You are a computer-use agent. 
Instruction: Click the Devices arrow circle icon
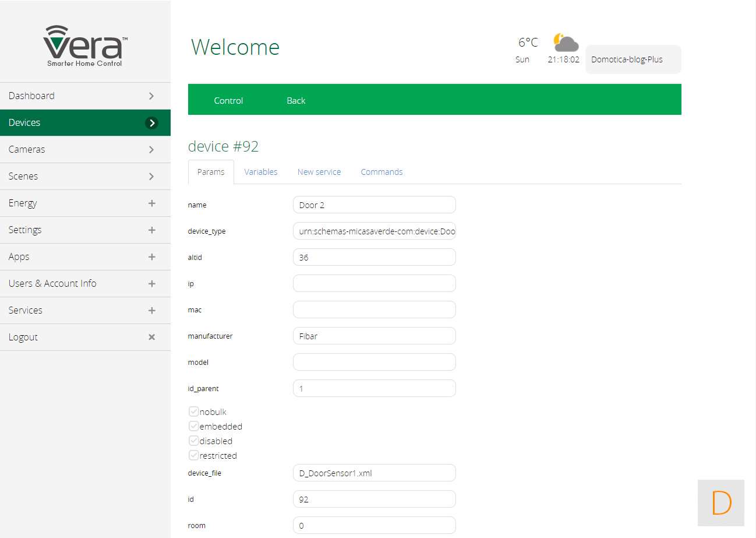(x=151, y=122)
